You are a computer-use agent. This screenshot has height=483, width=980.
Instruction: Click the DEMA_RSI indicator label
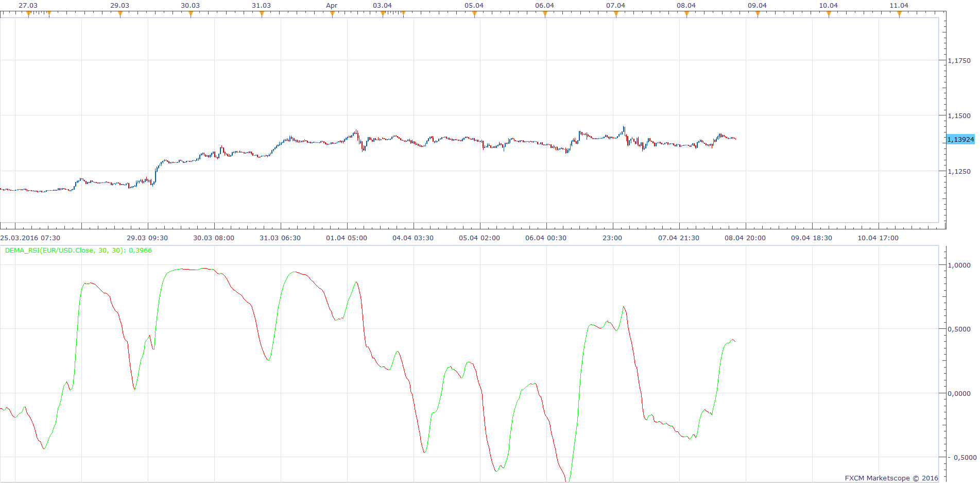pyautogui.click(x=78, y=251)
